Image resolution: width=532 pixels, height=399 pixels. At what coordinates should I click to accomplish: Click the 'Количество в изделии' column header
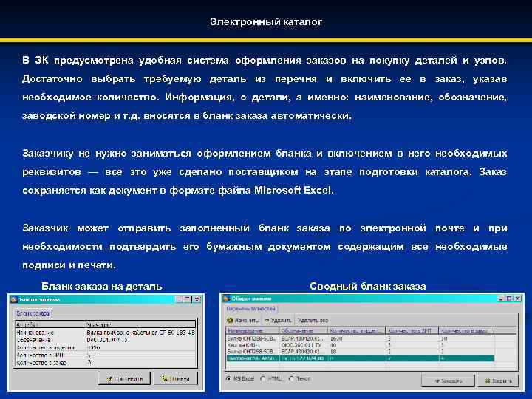357,330
